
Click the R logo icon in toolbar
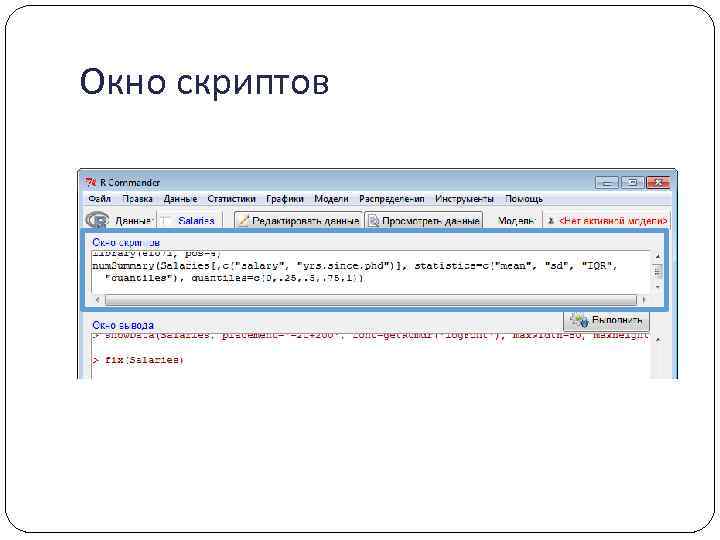pos(97,220)
